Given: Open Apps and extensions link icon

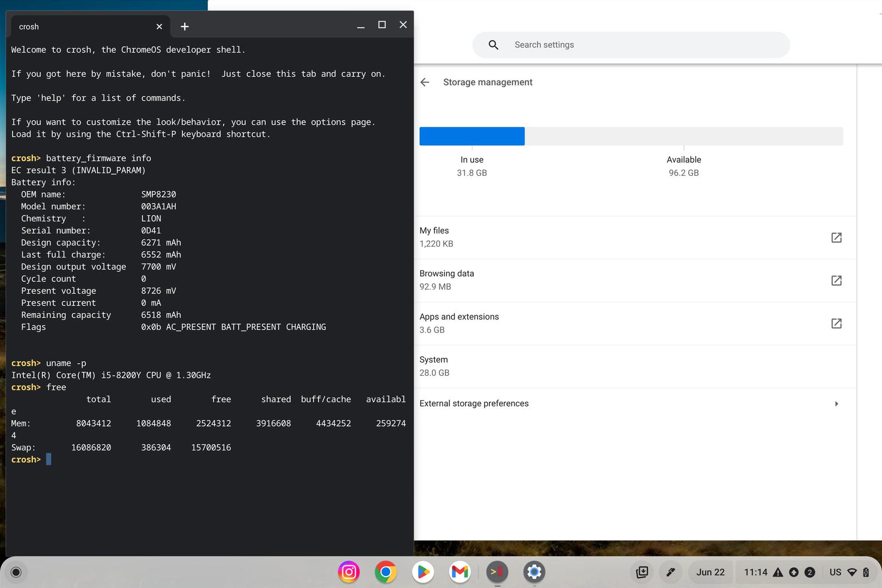Looking at the screenshot, I should pos(836,323).
